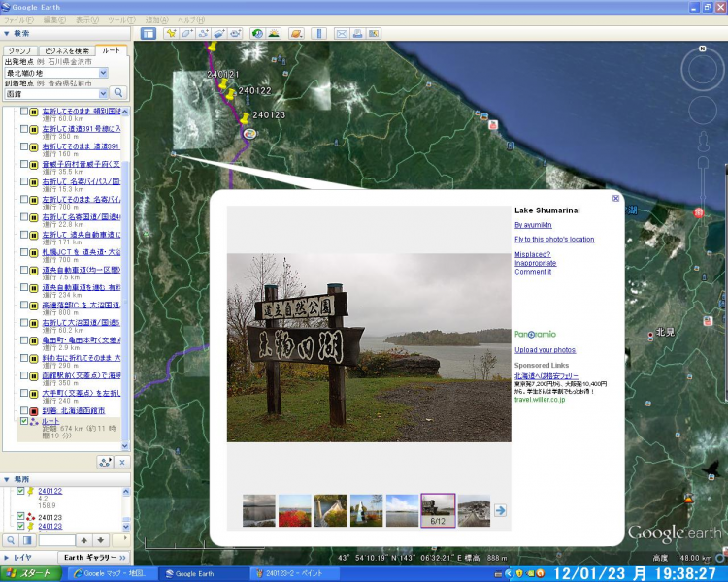Viewport: 728px width, 582px height.
Task: Open the By ayumikfn link
Action: coord(533,225)
